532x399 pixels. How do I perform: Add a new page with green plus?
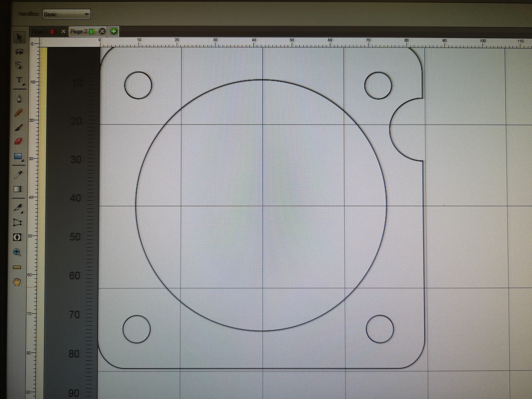[x=114, y=31]
